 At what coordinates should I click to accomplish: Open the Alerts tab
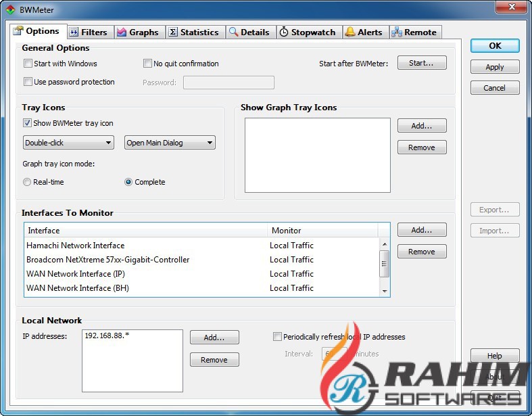366,32
